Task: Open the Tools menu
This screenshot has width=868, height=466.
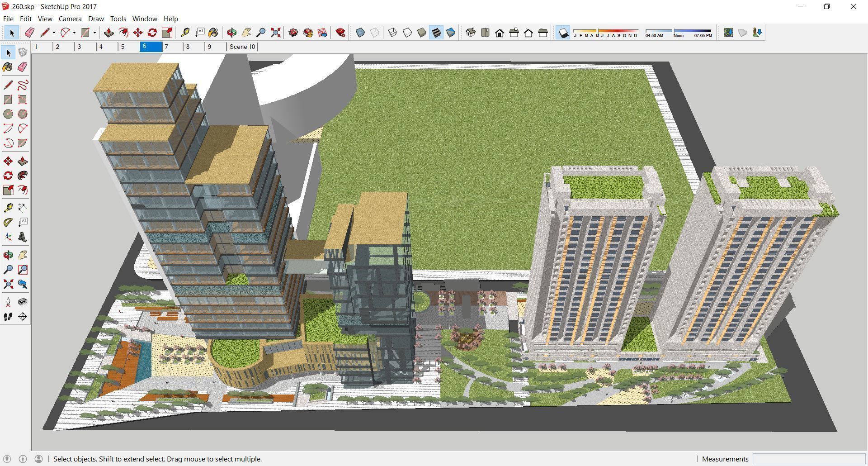Action: 118,19
